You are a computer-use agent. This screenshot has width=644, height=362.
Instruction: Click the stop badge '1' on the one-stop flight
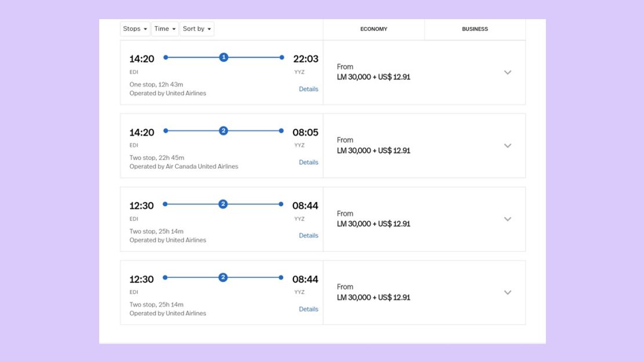(223, 57)
